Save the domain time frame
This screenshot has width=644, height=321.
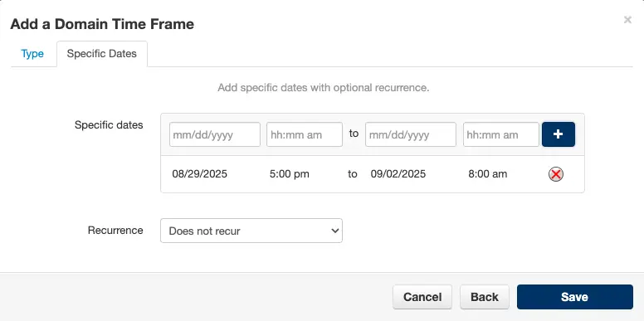click(575, 297)
